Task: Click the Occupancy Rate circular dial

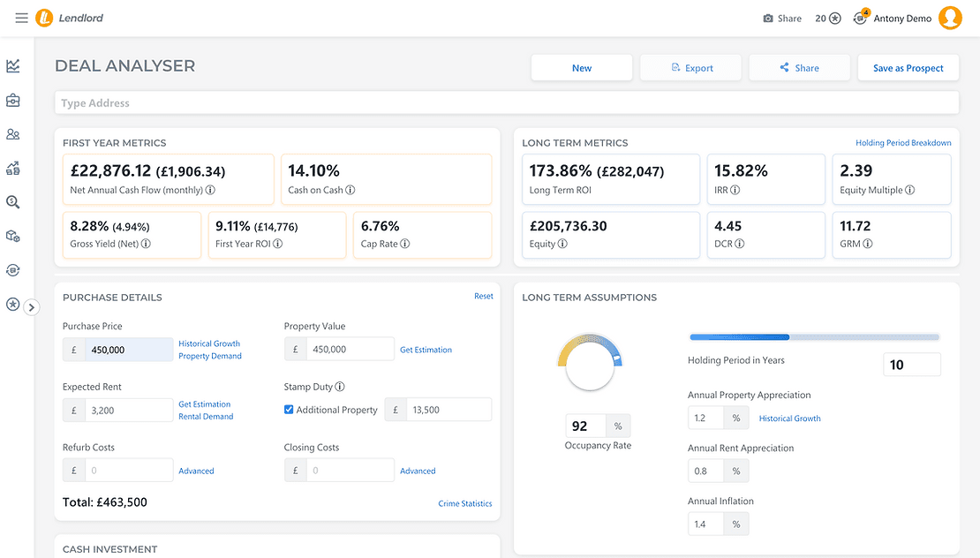Action: [x=590, y=363]
